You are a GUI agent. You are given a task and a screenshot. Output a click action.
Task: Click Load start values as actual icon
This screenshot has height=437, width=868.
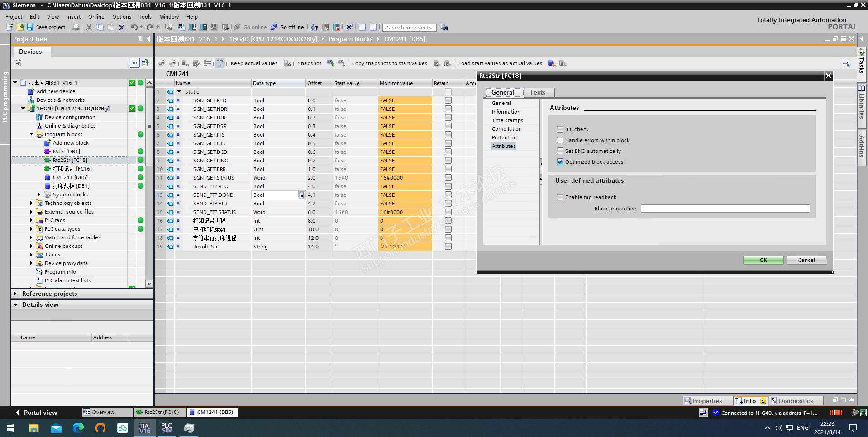point(552,63)
